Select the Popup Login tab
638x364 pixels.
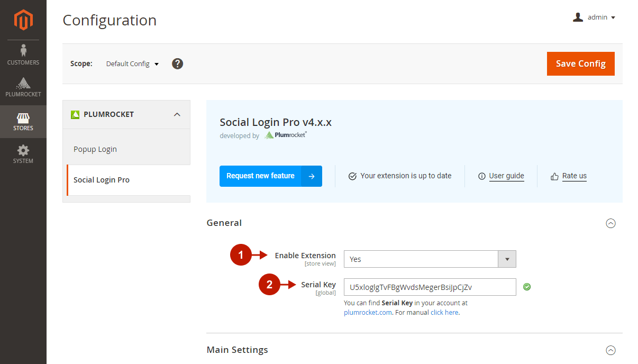click(126, 149)
